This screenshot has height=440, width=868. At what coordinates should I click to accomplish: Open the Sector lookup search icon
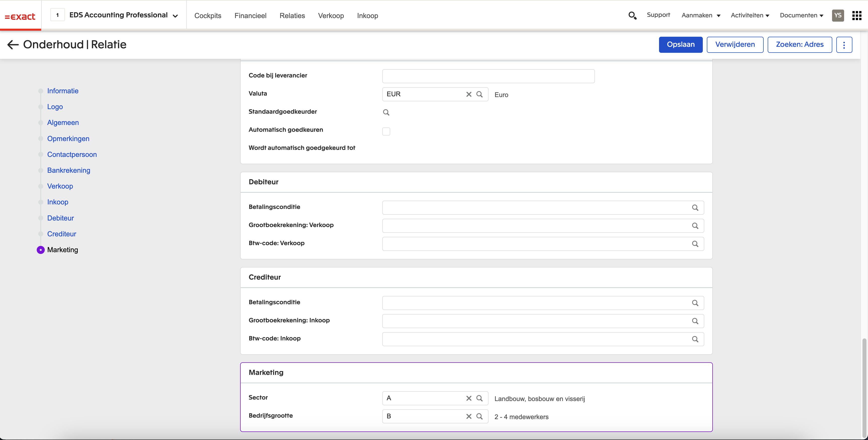pyautogui.click(x=479, y=398)
